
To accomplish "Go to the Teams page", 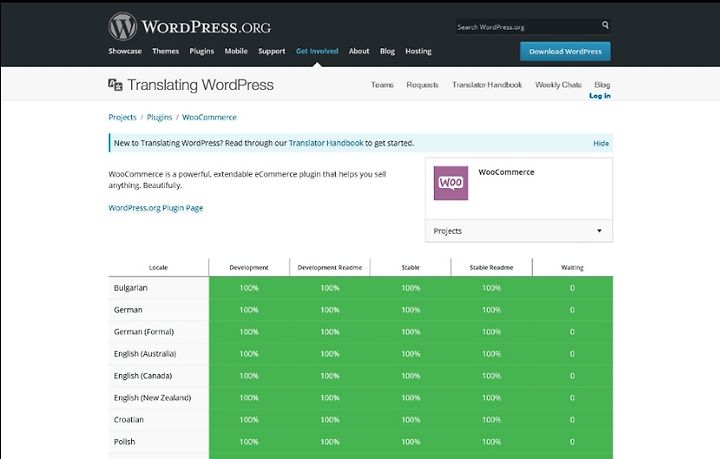I will pos(382,85).
